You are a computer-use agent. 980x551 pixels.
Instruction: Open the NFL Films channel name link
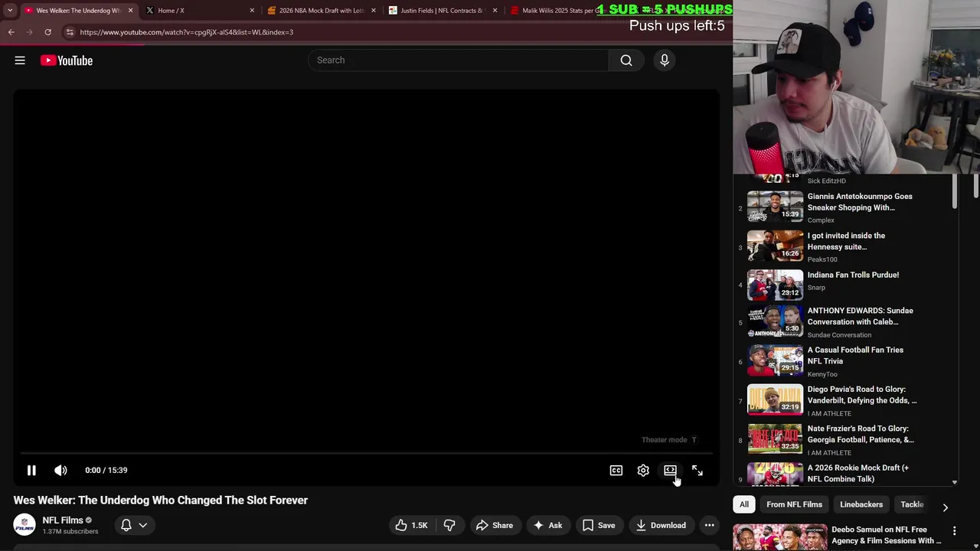(63, 520)
